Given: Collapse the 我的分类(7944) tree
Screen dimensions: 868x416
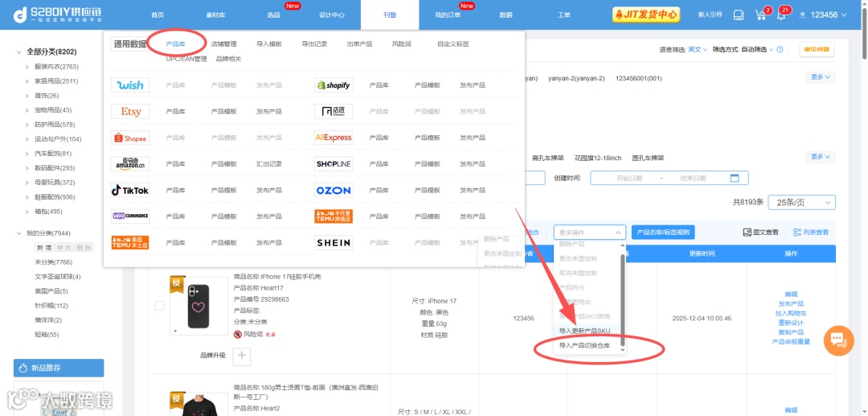Looking at the screenshot, I should pos(20,233).
